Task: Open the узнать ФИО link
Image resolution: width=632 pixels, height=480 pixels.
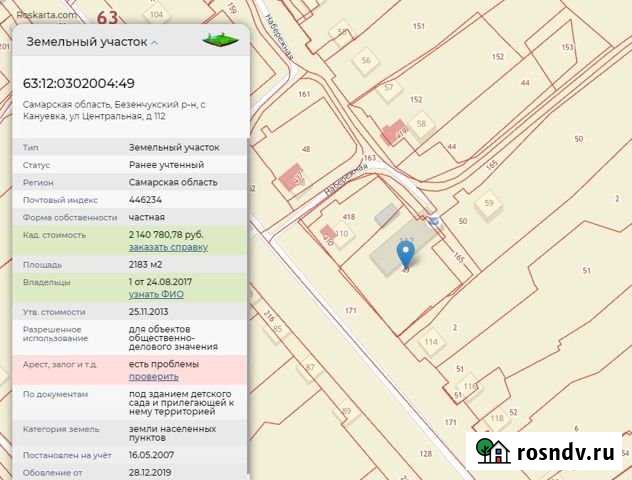Action: coord(157,295)
